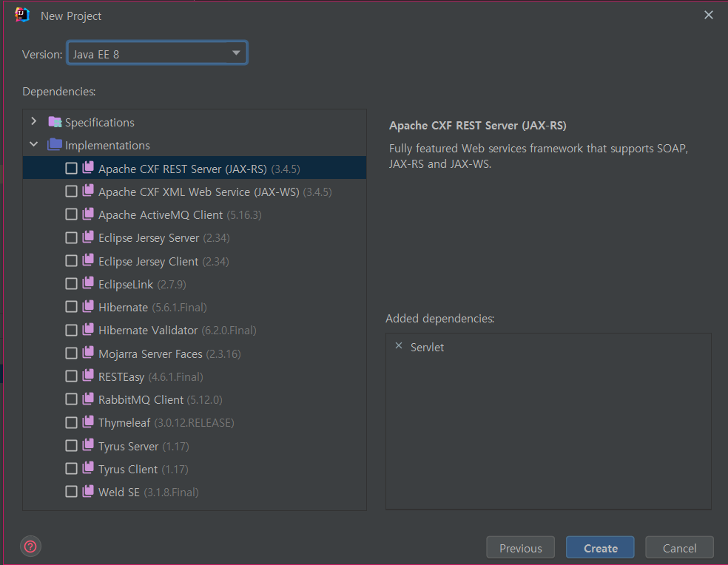Close the New Project window
The width and height of the screenshot is (728, 565).
tap(709, 15)
